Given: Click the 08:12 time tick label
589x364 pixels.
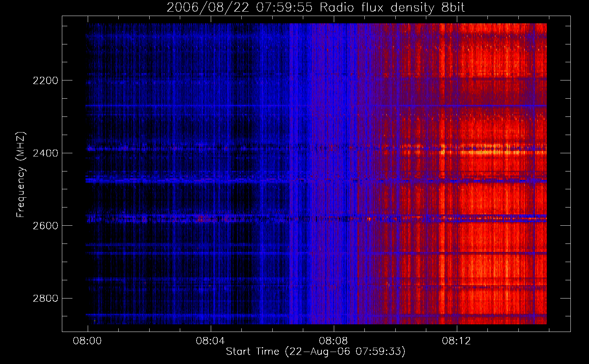Looking at the screenshot, I should [x=456, y=341].
